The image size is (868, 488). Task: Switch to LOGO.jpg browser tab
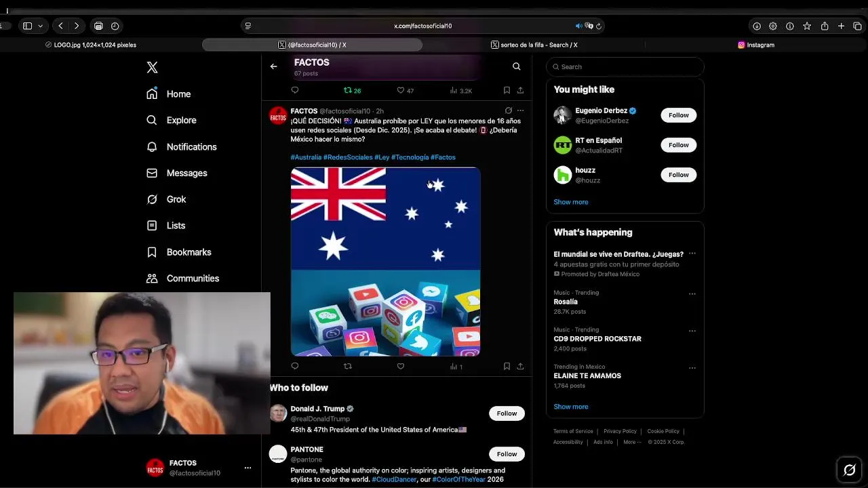point(91,45)
